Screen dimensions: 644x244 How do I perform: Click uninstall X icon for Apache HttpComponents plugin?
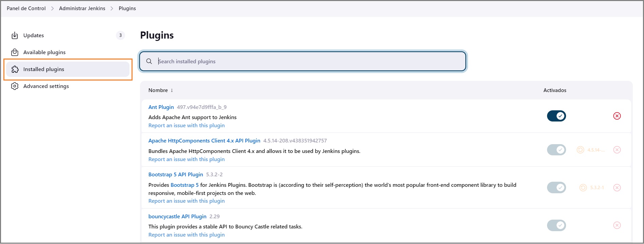617,150
